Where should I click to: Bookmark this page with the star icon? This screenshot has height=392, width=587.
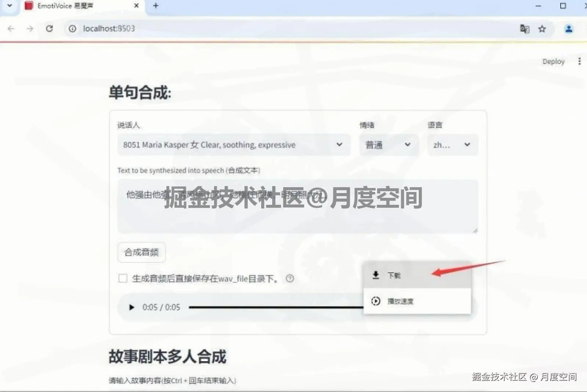[x=542, y=29]
